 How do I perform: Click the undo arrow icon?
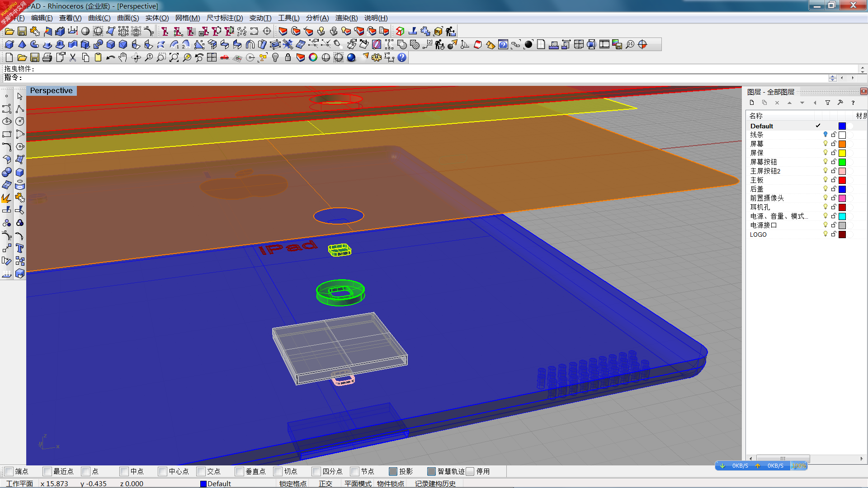tap(110, 57)
